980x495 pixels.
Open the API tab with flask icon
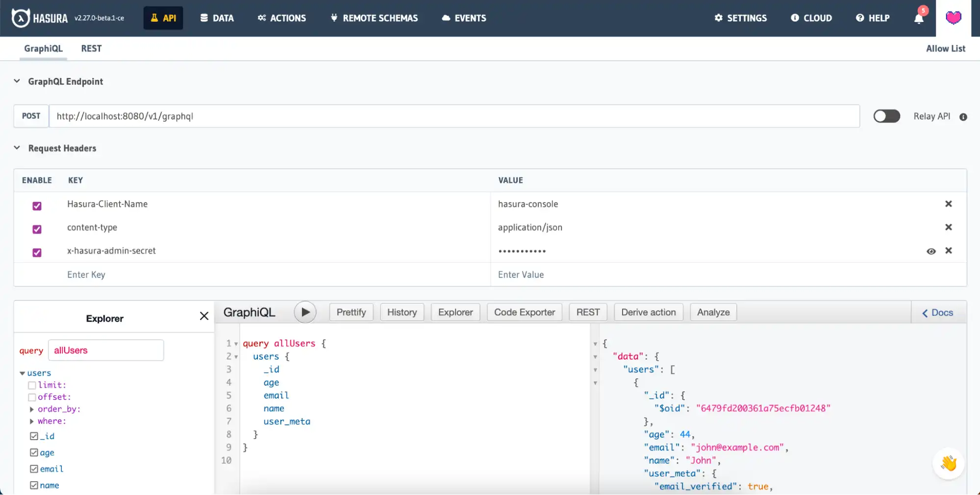pyautogui.click(x=163, y=18)
